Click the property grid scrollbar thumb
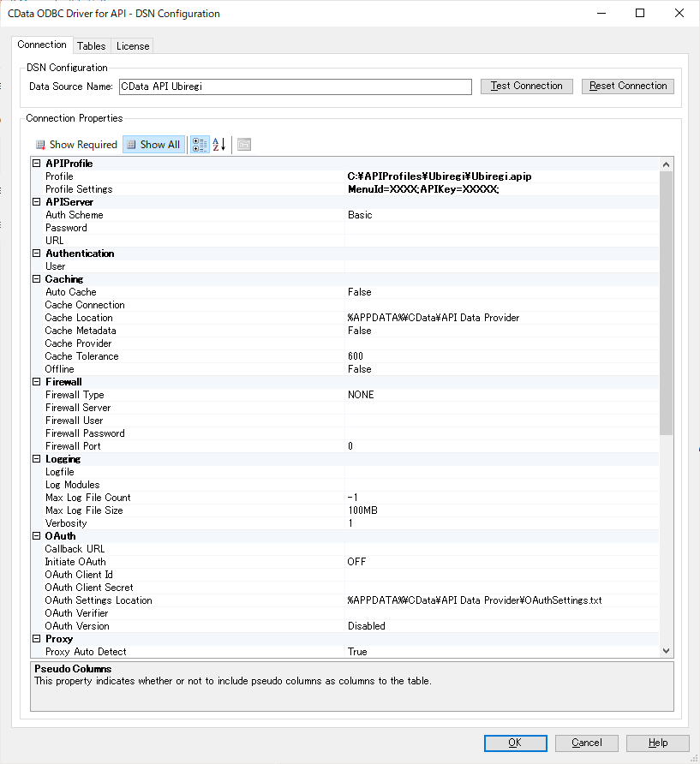Screen dimensions: 700x764 click(667, 303)
